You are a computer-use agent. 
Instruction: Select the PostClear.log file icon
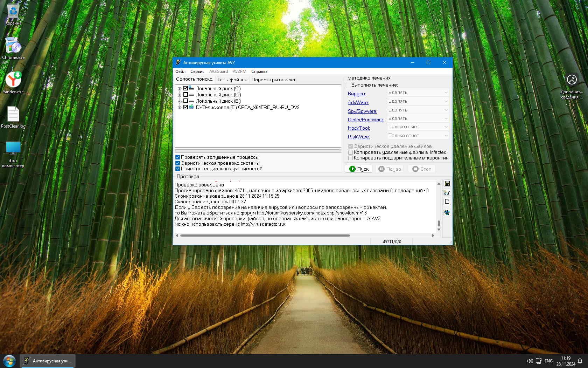point(13,117)
